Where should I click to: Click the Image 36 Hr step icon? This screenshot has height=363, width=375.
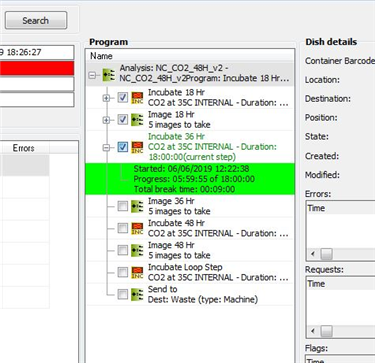click(x=137, y=206)
